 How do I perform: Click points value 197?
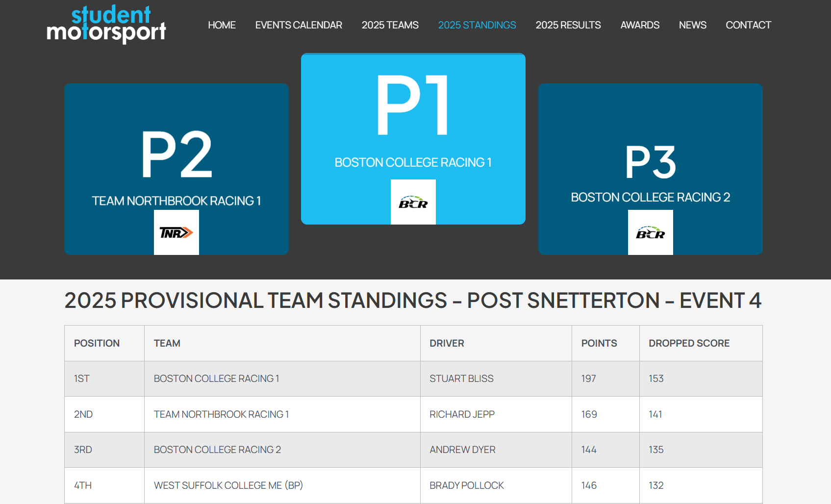tap(589, 378)
